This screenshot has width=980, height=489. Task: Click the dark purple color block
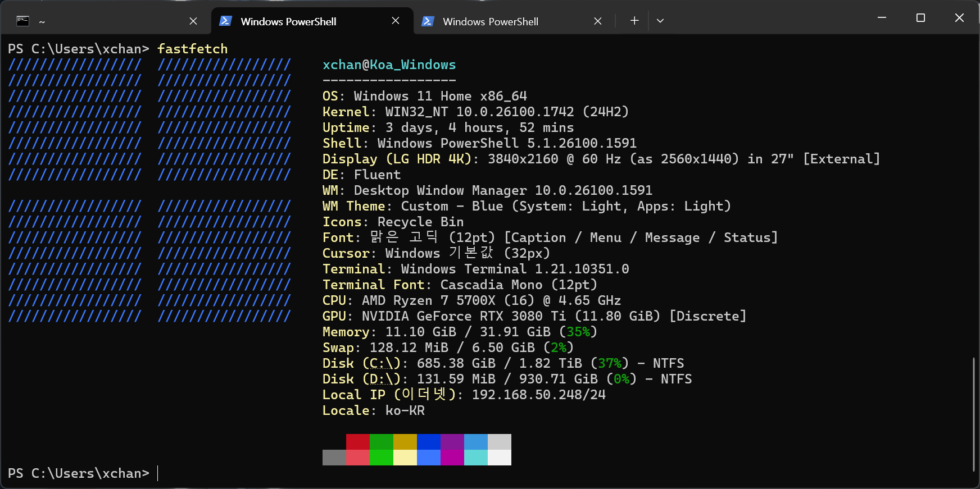point(452,442)
